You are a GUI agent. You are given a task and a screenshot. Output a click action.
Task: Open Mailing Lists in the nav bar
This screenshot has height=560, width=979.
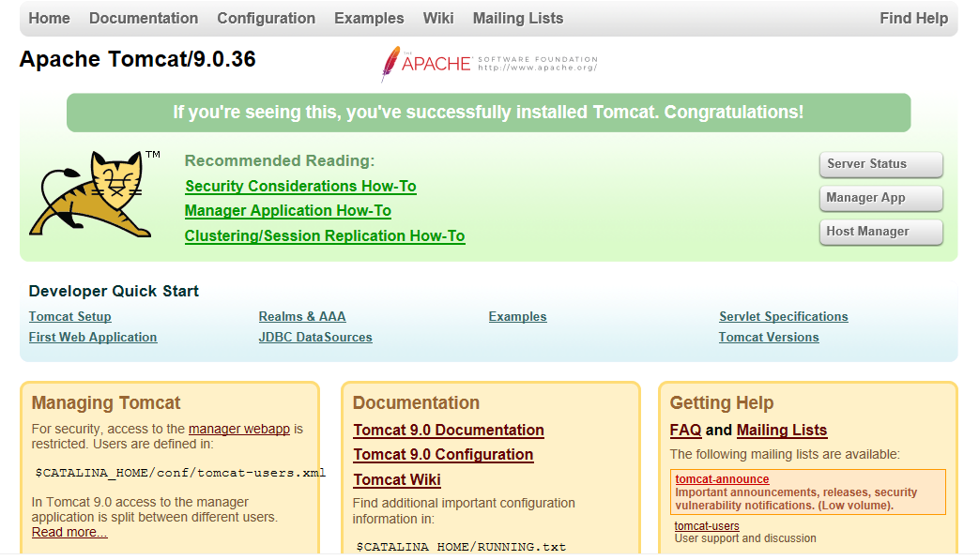click(x=518, y=18)
